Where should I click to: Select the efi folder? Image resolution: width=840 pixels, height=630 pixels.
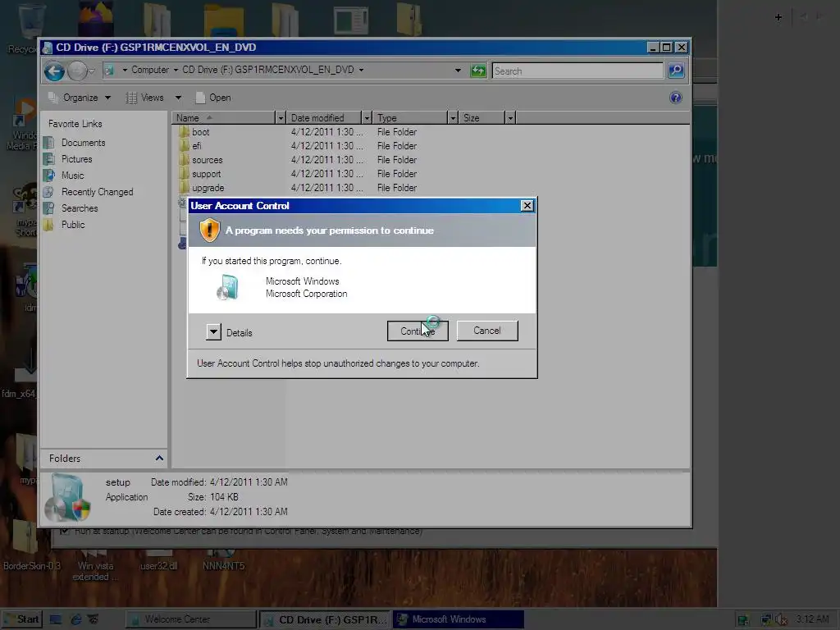[x=197, y=146]
